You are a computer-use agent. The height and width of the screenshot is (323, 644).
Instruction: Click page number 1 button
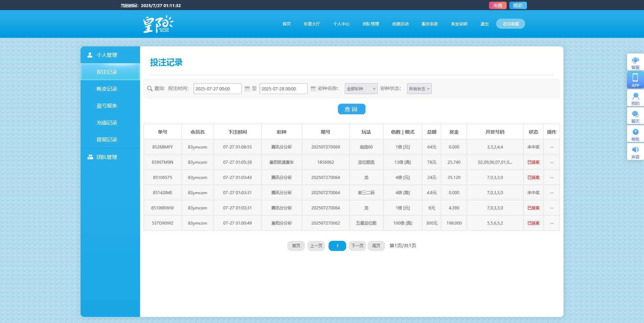tap(337, 246)
